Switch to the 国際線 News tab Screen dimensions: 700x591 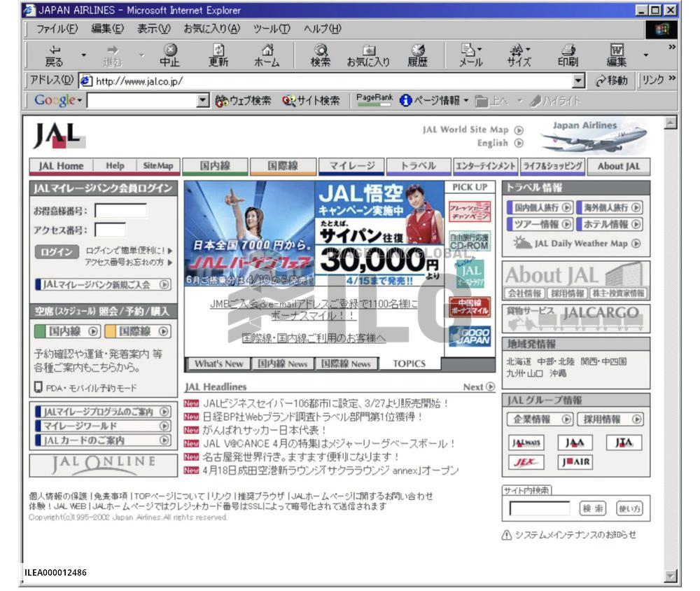click(346, 363)
